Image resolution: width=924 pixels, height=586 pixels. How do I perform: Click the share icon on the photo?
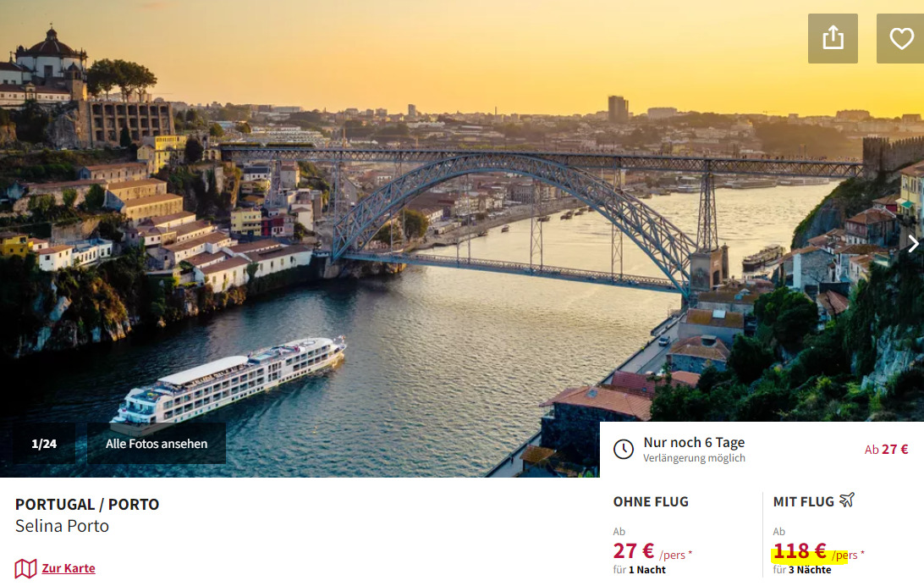833,38
